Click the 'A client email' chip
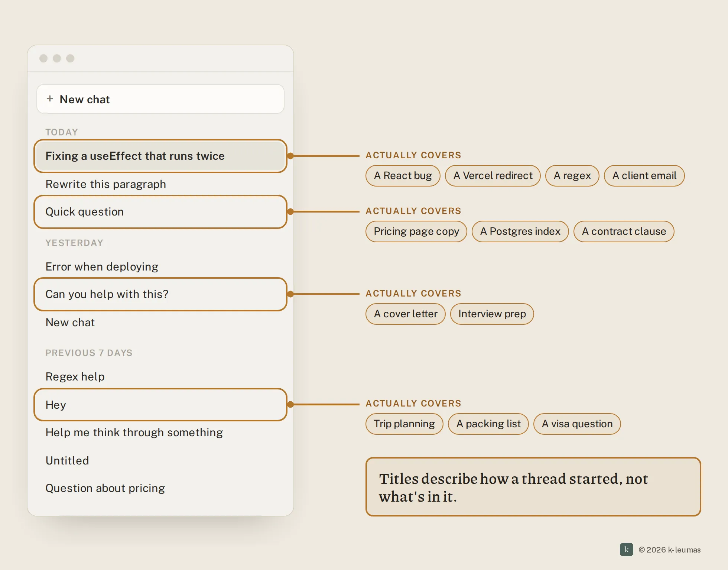Viewport: 728px width, 570px height. [x=644, y=176]
